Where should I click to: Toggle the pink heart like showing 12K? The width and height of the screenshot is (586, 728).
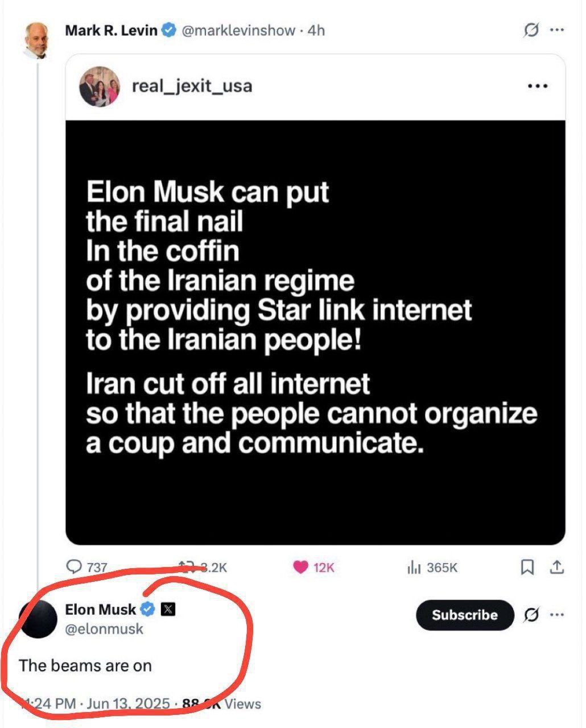pyautogui.click(x=300, y=567)
